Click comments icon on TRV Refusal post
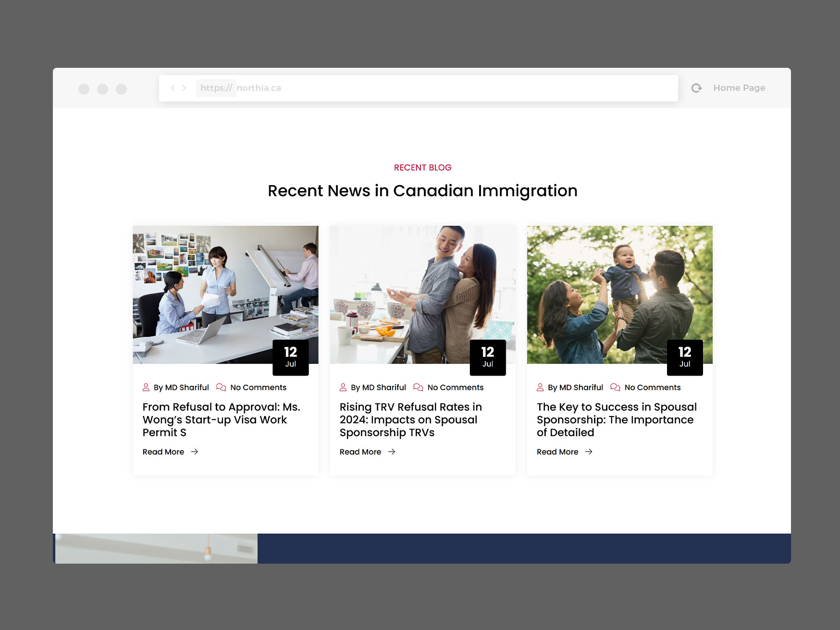840x630 pixels. click(418, 387)
